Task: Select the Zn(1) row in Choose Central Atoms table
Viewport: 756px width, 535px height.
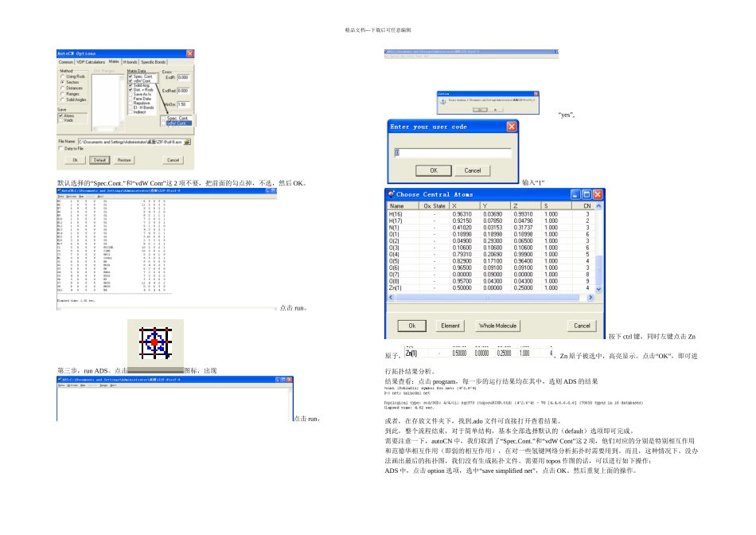Action: click(491, 288)
